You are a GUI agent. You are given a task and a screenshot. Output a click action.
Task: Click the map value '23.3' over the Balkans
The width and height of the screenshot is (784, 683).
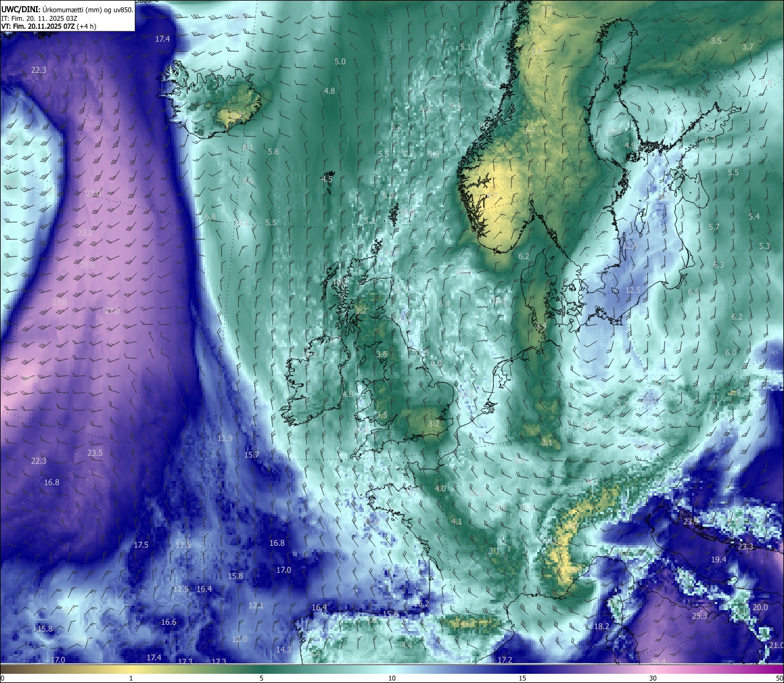(745, 547)
